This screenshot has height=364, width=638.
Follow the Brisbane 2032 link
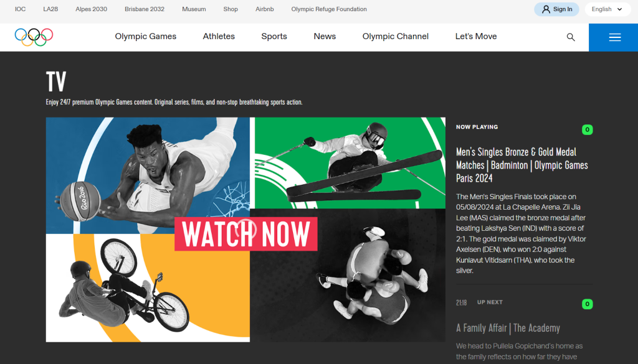(x=145, y=9)
